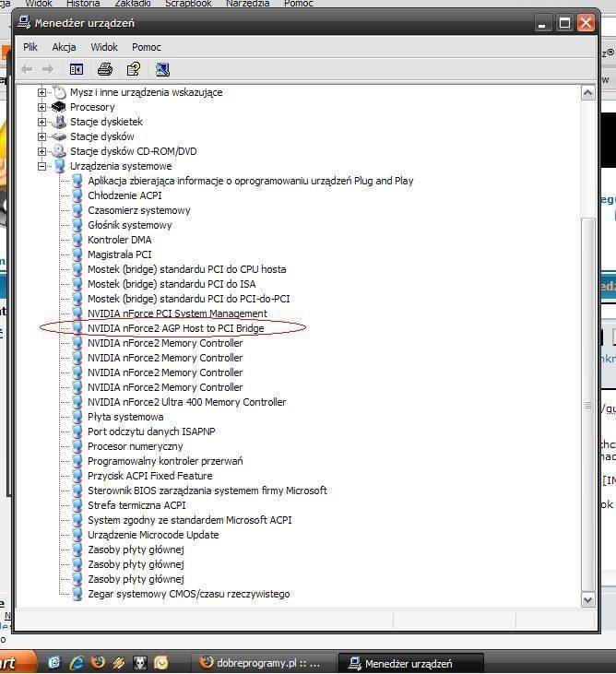Click the device icon beside Chłodzenie ACPI
Image resolution: width=616 pixels, height=674 pixels.
(77, 195)
